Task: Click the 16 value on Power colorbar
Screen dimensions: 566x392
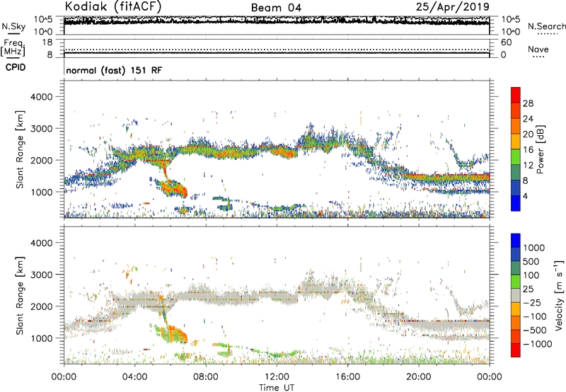Action: pyautogui.click(x=528, y=150)
